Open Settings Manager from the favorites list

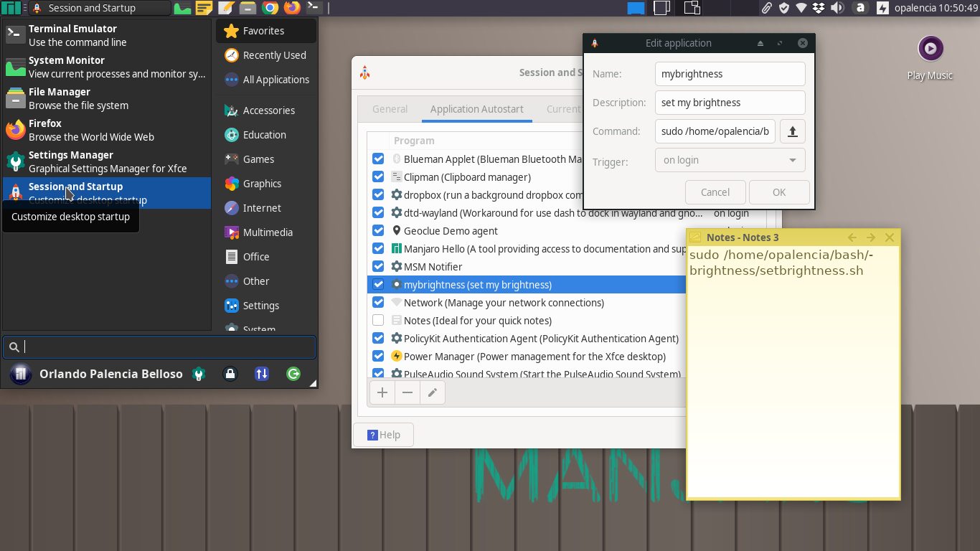(106, 161)
